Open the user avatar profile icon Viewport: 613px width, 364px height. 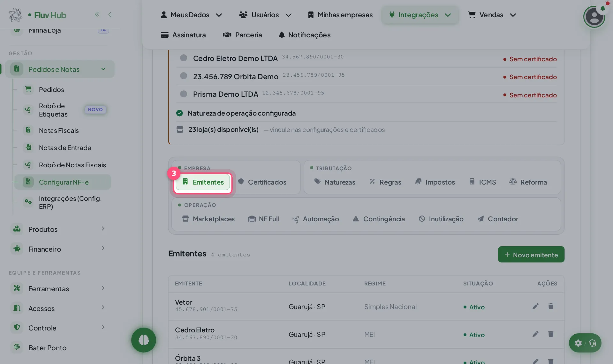tap(594, 17)
